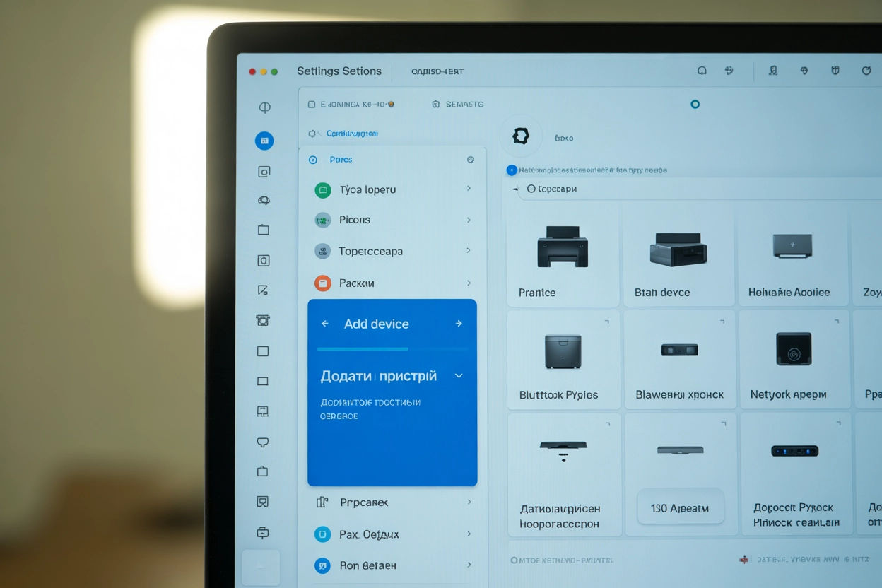This screenshot has height=588, width=882.
Task: Tick the checkbox before 'E dONINGA' label
Action: coord(312,104)
